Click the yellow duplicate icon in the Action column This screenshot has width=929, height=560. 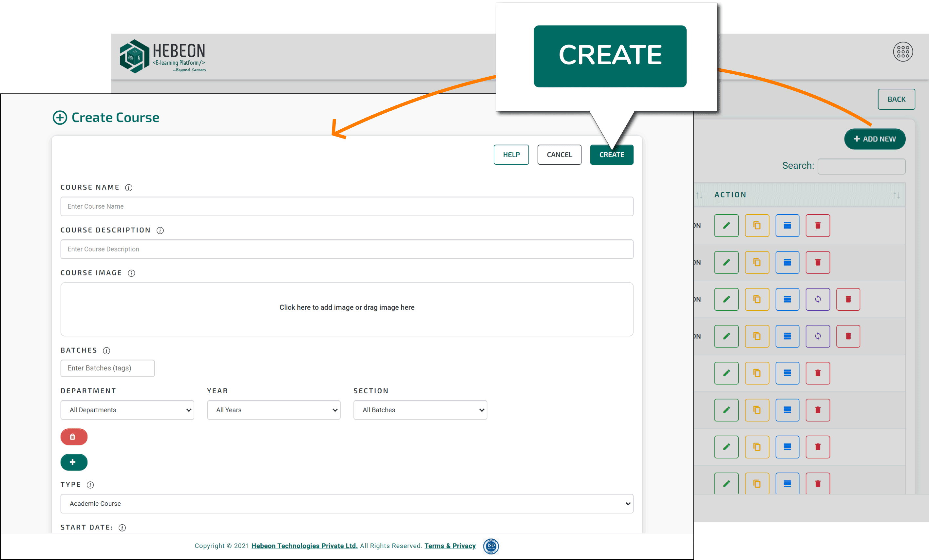click(757, 225)
